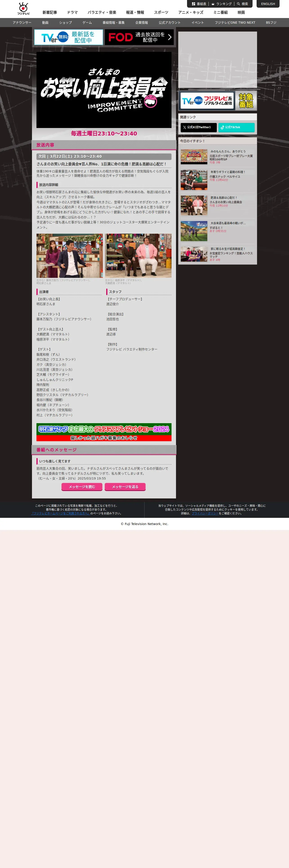
Task: Click the メッセージを送る button
Action: tap(125, 487)
